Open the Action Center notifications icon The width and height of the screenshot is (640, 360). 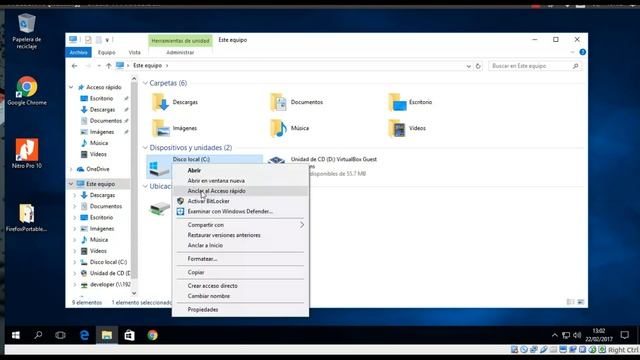click(624, 335)
